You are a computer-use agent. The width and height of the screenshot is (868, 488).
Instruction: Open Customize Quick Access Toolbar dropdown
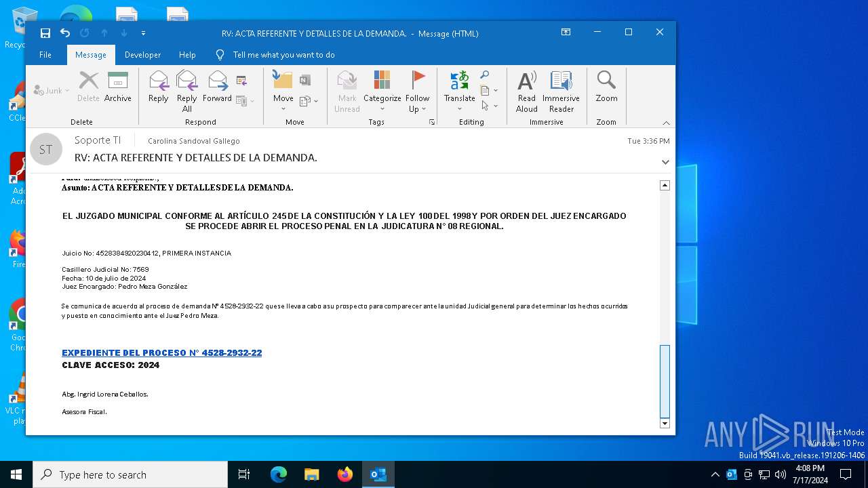(x=143, y=33)
